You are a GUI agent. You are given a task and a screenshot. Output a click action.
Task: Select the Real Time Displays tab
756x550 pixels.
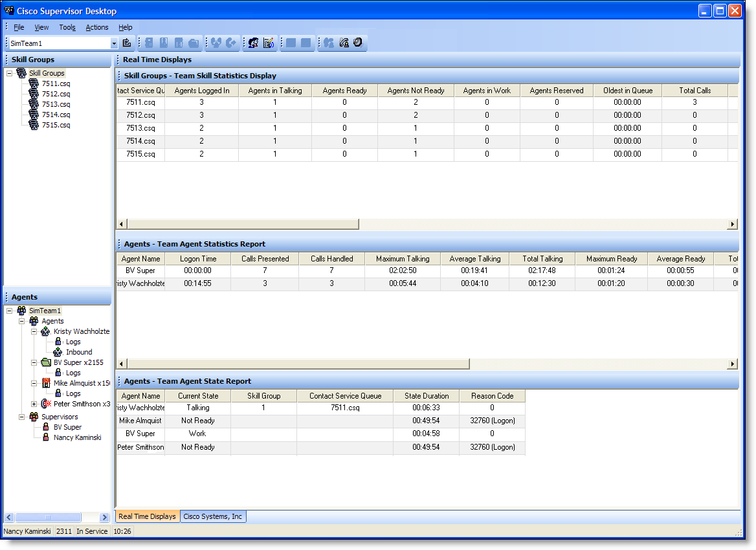[x=147, y=516]
